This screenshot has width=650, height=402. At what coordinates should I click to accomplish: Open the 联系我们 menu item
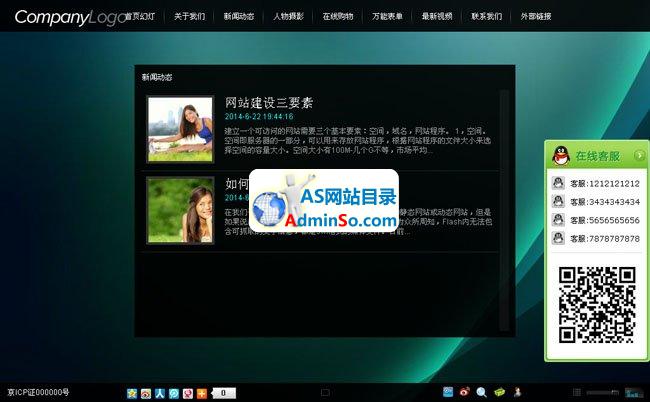(x=487, y=16)
